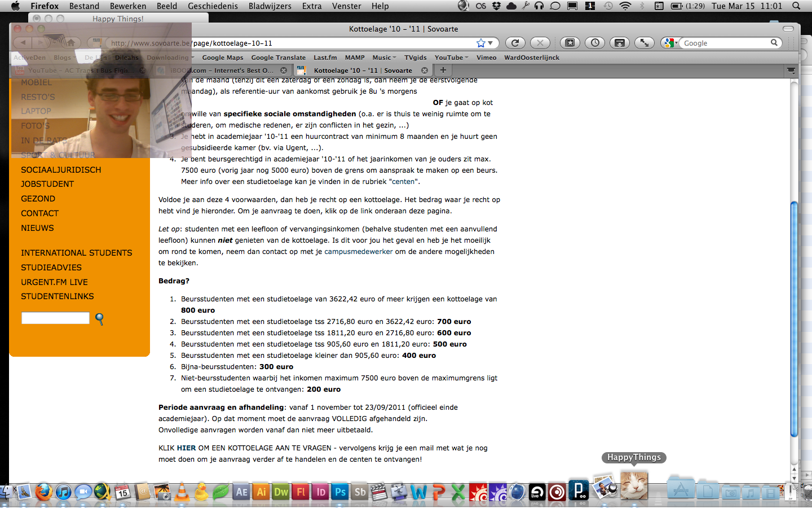Image resolution: width=812 pixels, height=508 pixels.
Task: Bookmark this page with the star
Action: 480,43
